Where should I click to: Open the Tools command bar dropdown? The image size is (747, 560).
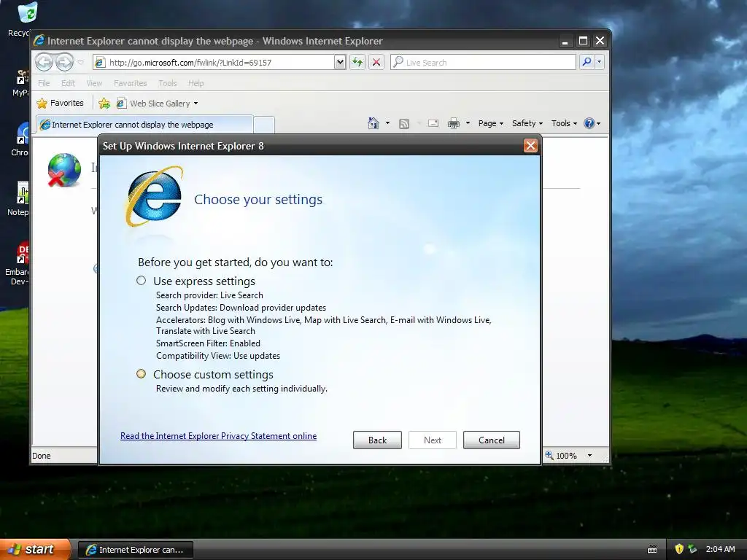pyautogui.click(x=564, y=123)
